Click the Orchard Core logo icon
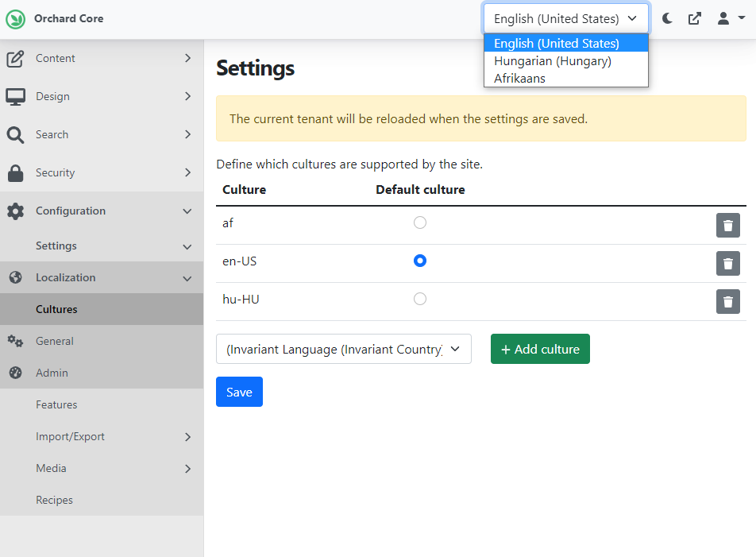Image resolution: width=756 pixels, height=557 pixels. coord(15,19)
